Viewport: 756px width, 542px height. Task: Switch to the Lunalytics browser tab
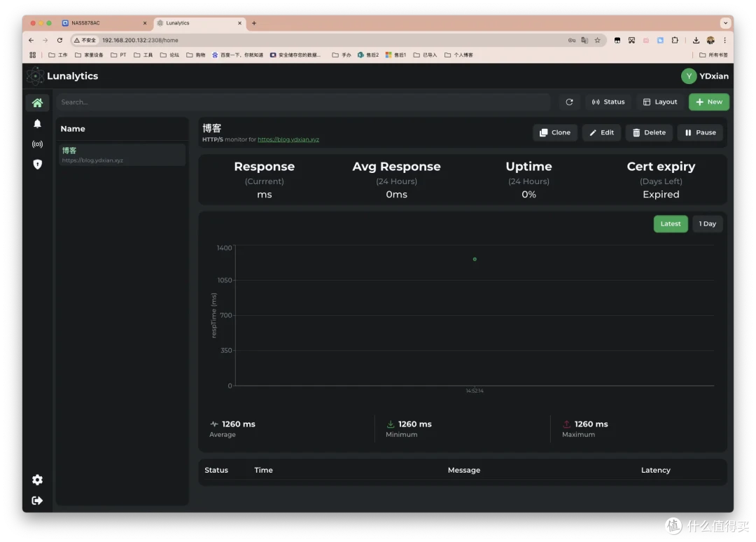coord(200,23)
